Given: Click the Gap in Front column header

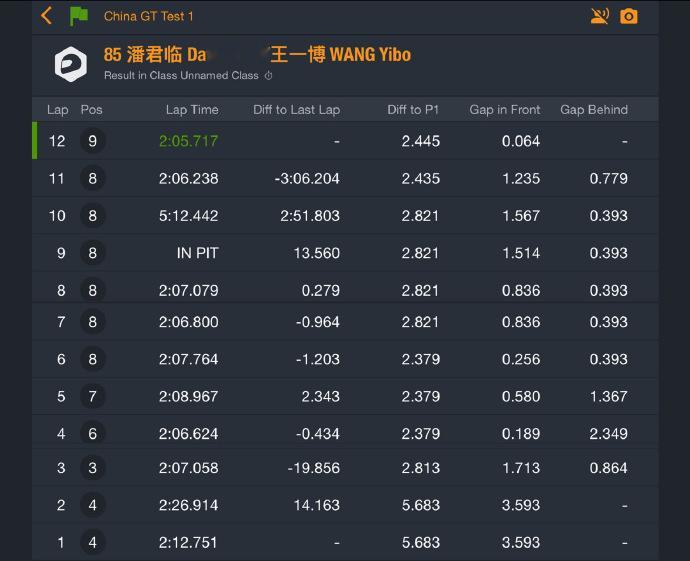Looking at the screenshot, I should [x=505, y=110].
